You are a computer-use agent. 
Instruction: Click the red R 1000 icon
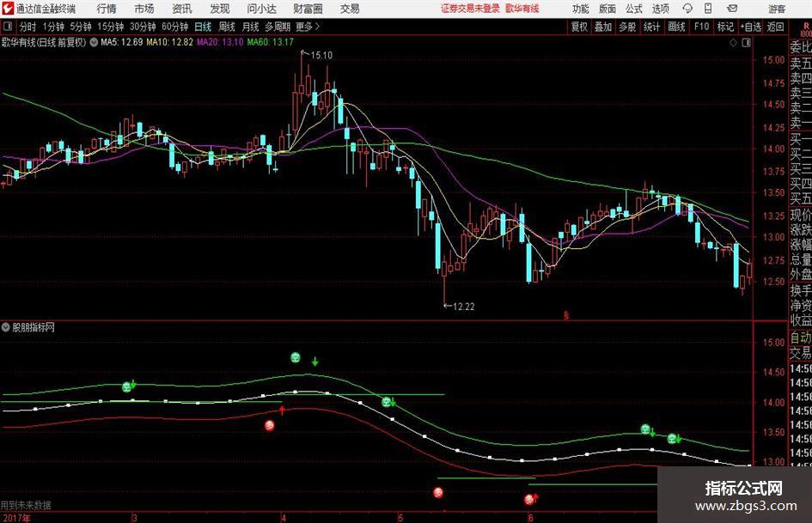806,29
